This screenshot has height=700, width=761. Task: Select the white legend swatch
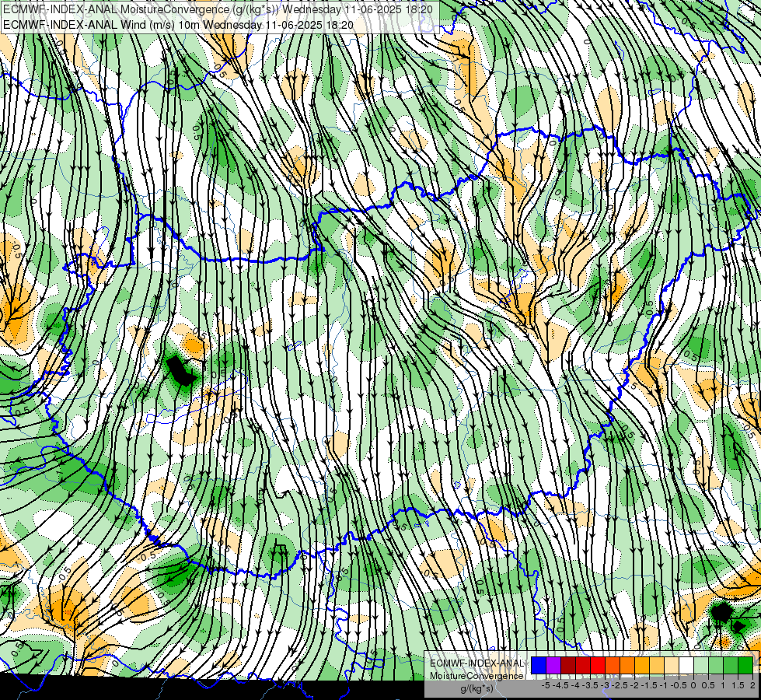tap(686, 666)
